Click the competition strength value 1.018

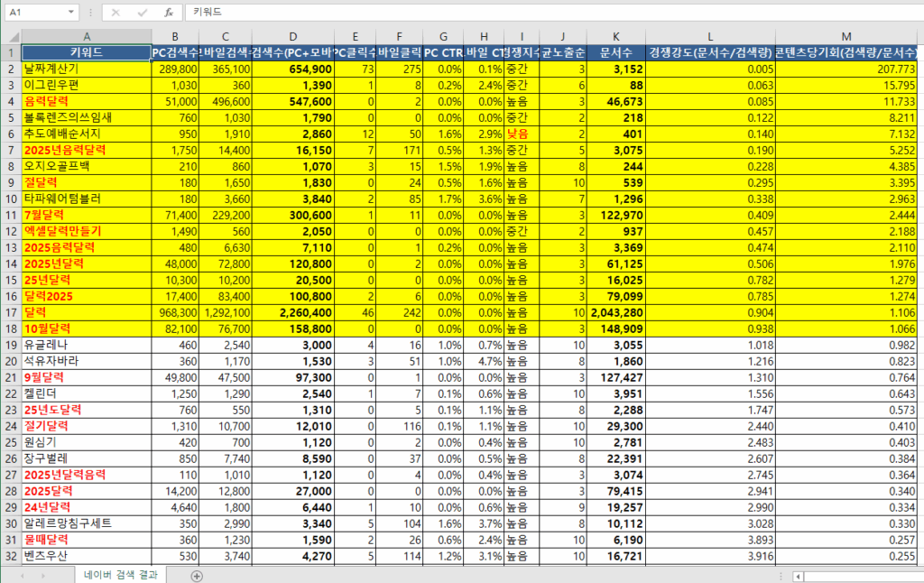coord(710,345)
